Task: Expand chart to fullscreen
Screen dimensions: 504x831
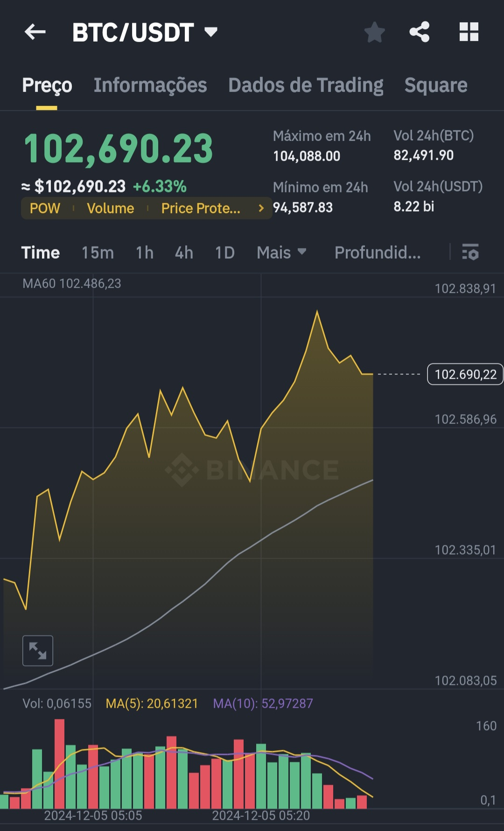Action: [38, 650]
